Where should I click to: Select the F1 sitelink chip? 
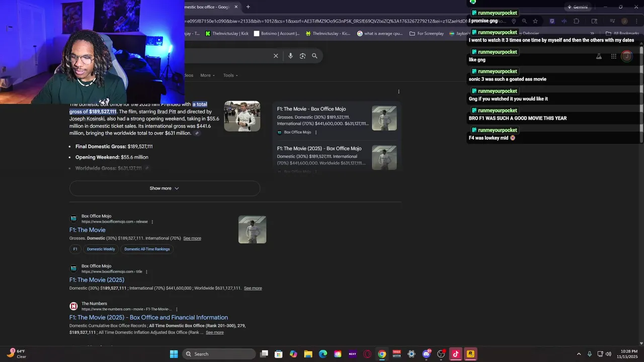tap(75, 249)
